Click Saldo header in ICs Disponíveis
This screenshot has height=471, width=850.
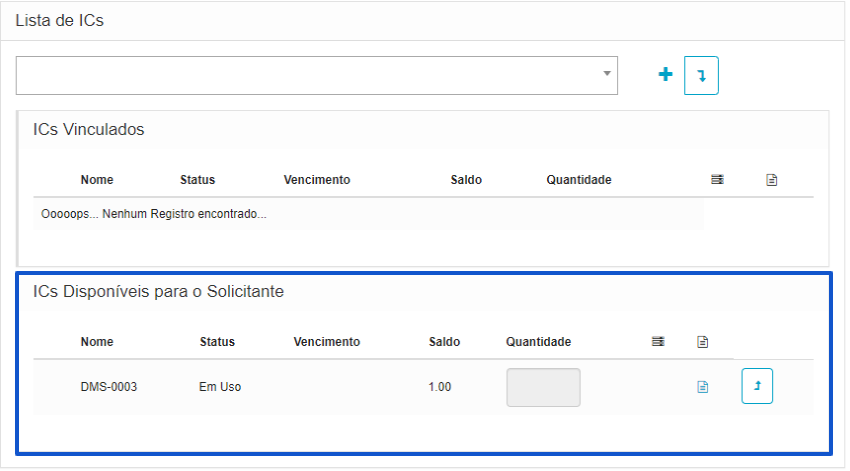click(x=445, y=342)
